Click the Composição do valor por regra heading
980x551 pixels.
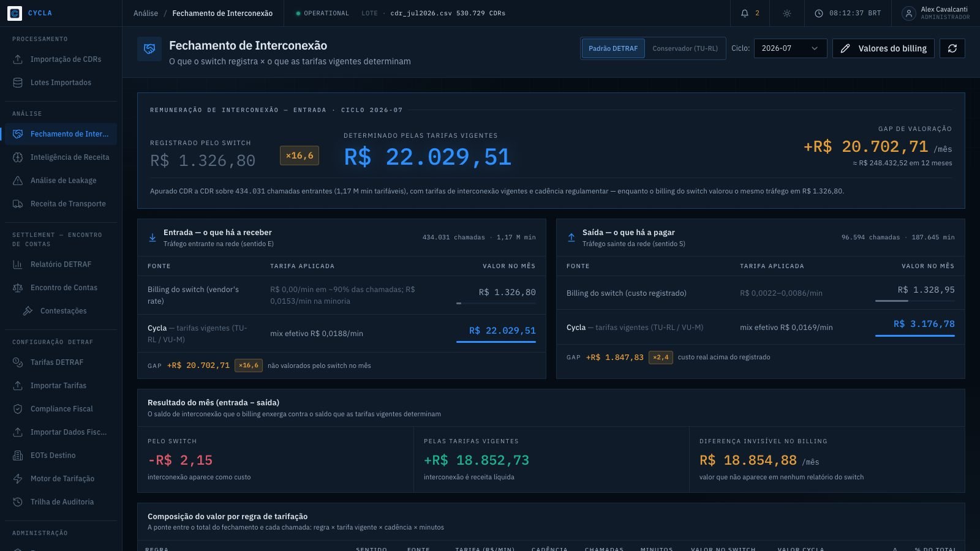tap(228, 517)
